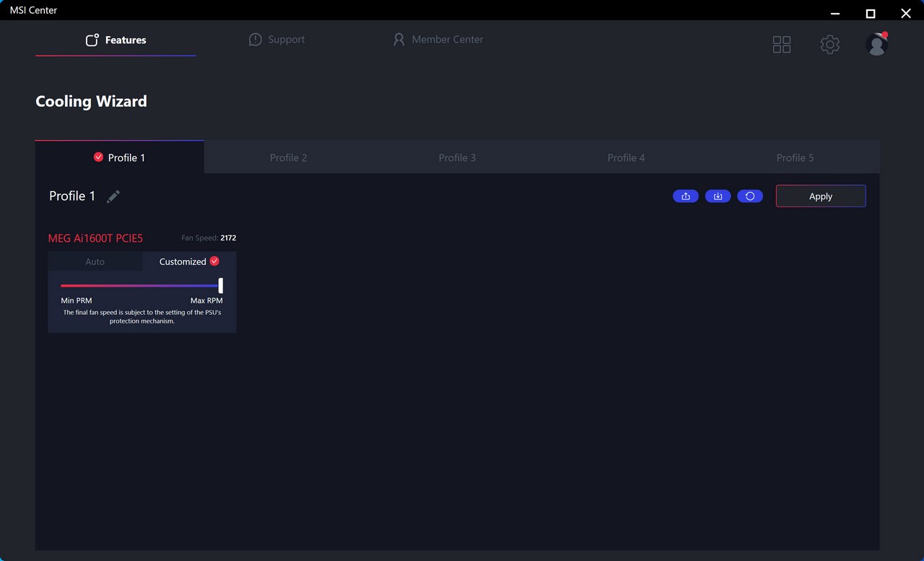Image resolution: width=924 pixels, height=561 pixels.
Task: Open the Features section
Action: 115,40
